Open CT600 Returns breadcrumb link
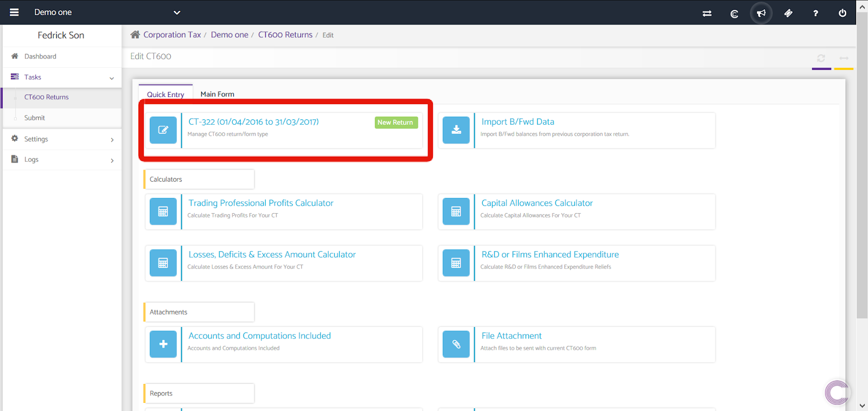Viewport: 868px width, 411px height. point(285,35)
